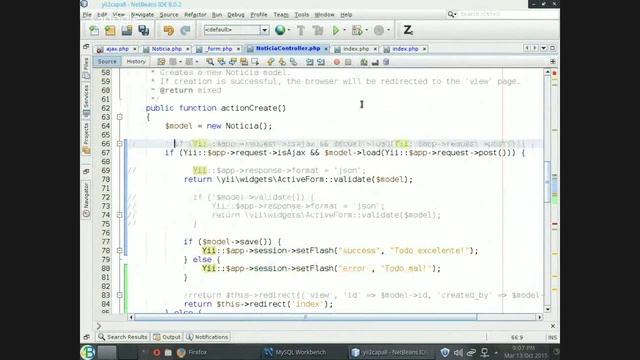The height and width of the screenshot is (360, 640).
Task: Open the Notifications panel button
Action: (207, 337)
